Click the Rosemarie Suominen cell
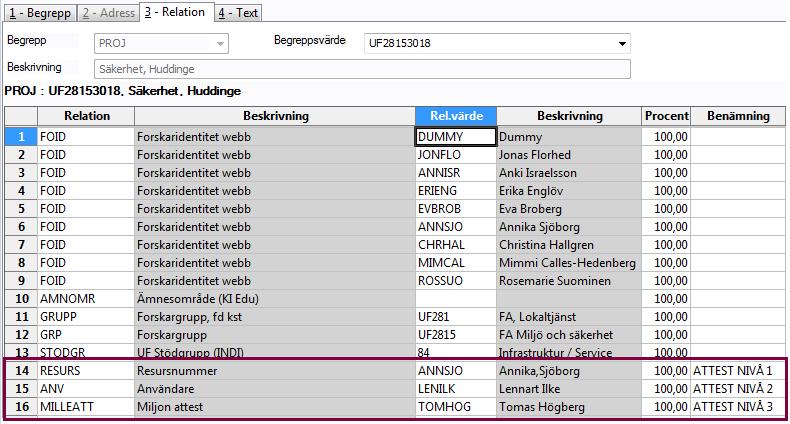790x424 pixels. click(x=569, y=280)
